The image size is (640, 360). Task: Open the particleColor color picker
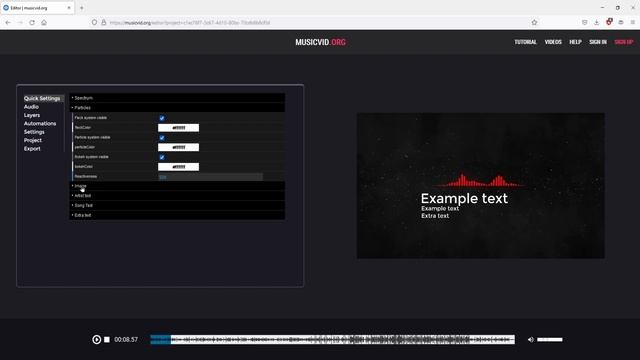(x=178, y=147)
